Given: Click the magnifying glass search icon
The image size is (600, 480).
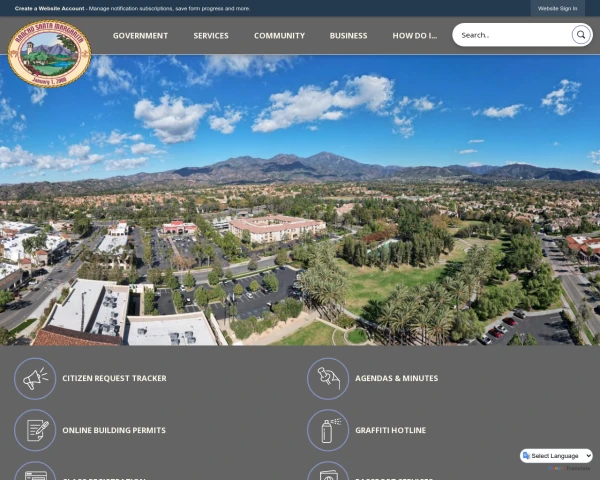Looking at the screenshot, I should coord(581,35).
